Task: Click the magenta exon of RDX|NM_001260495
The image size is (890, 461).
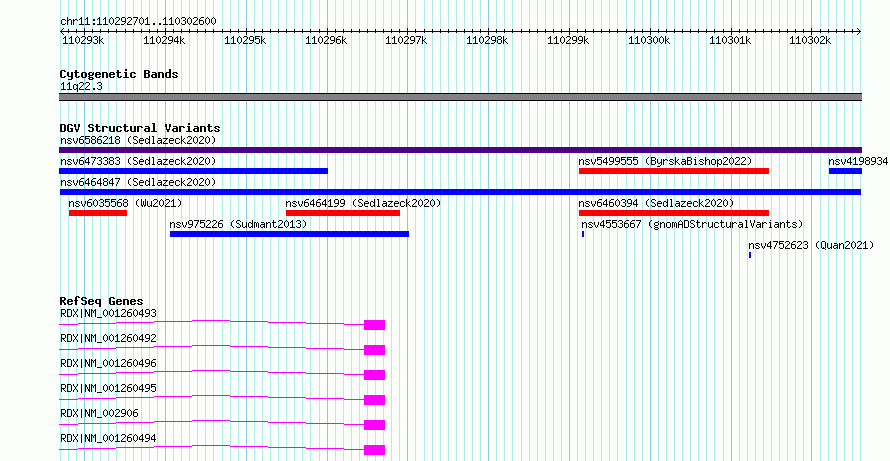Action: pos(375,400)
